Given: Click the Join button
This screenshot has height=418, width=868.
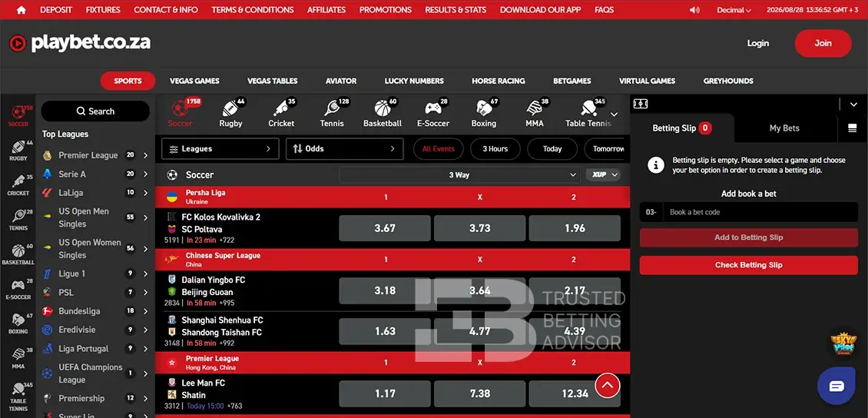Looking at the screenshot, I should tap(823, 43).
